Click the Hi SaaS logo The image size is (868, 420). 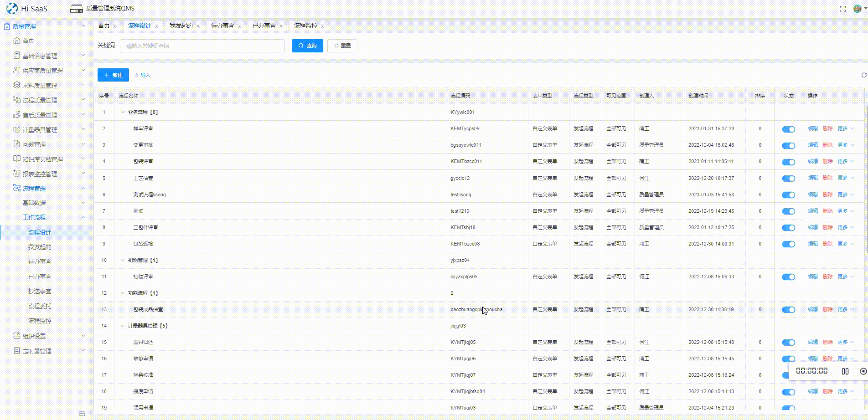[x=27, y=9]
